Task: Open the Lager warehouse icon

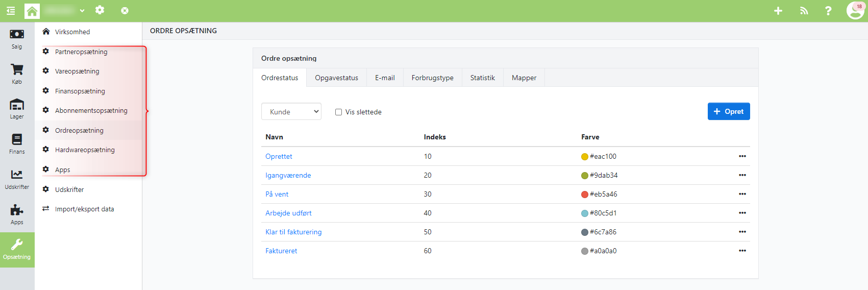Action: [x=17, y=105]
